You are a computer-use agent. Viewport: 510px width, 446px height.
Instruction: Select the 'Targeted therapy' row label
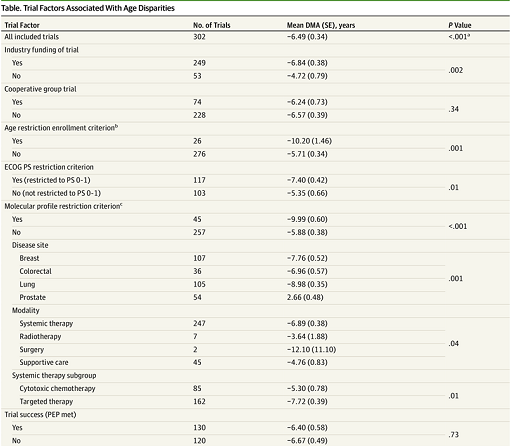(x=46, y=402)
